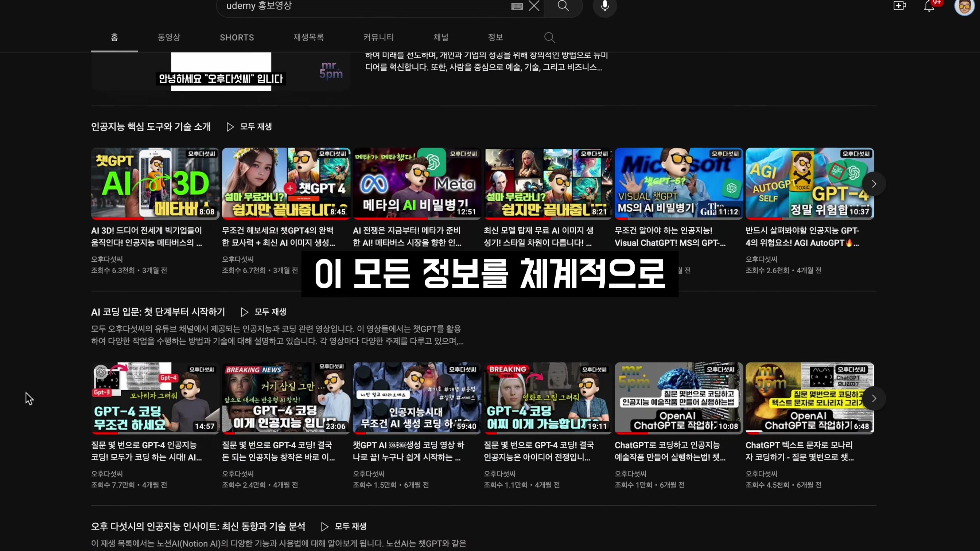The image size is (980, 551).
Task: Open title ChatGPT 텍스트 문자로 모나리자 코딩하기
Action: coord(800,451)
